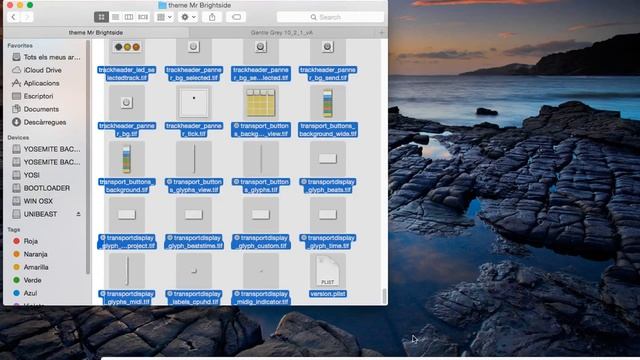The width and height of the screenshot is (640, 360).
Task: Select trackheader_panner_tick.tif file
Action: click(194, 111)
